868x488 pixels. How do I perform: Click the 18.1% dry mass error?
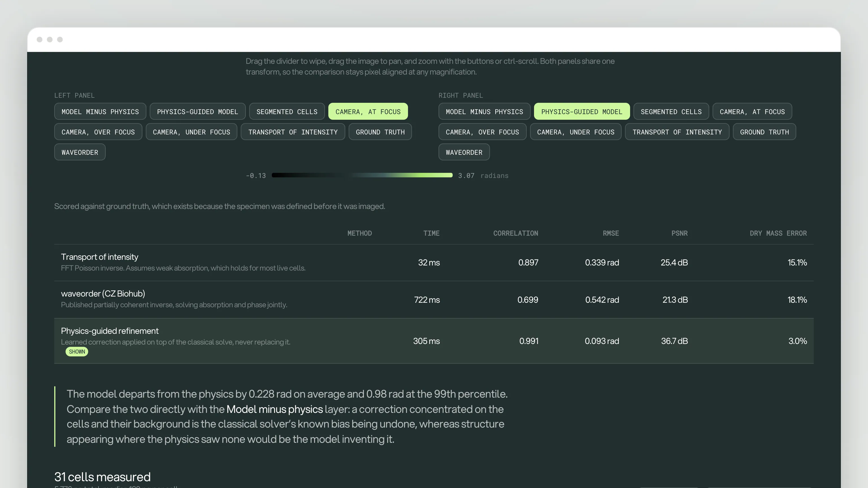pyautogui.click(x=797, y=300)
